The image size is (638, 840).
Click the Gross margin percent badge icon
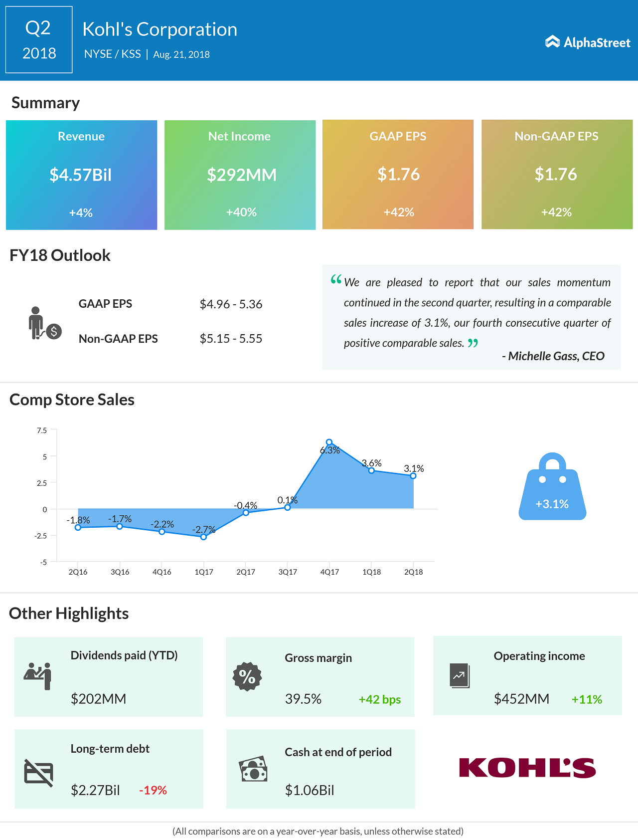(x=247, y=676)
